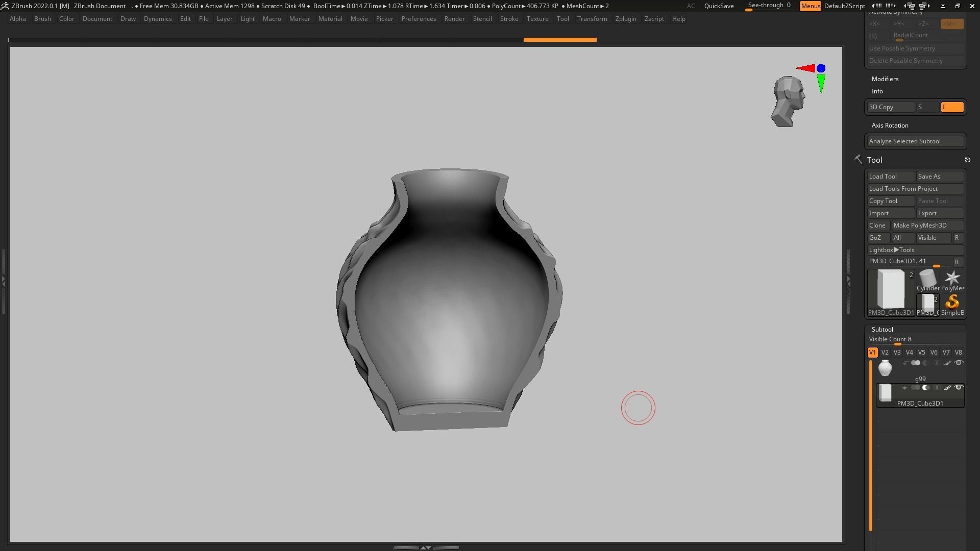Click PM3D_Cube3D1 subtool start-group arrow icon
This screenshot has height=551, width=980.
tap(905, 388)
